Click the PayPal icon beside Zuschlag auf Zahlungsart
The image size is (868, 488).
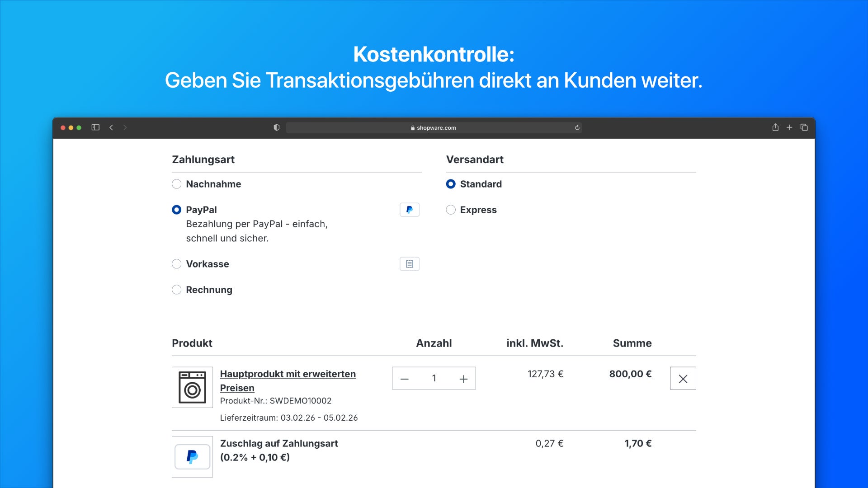(192, 456)
